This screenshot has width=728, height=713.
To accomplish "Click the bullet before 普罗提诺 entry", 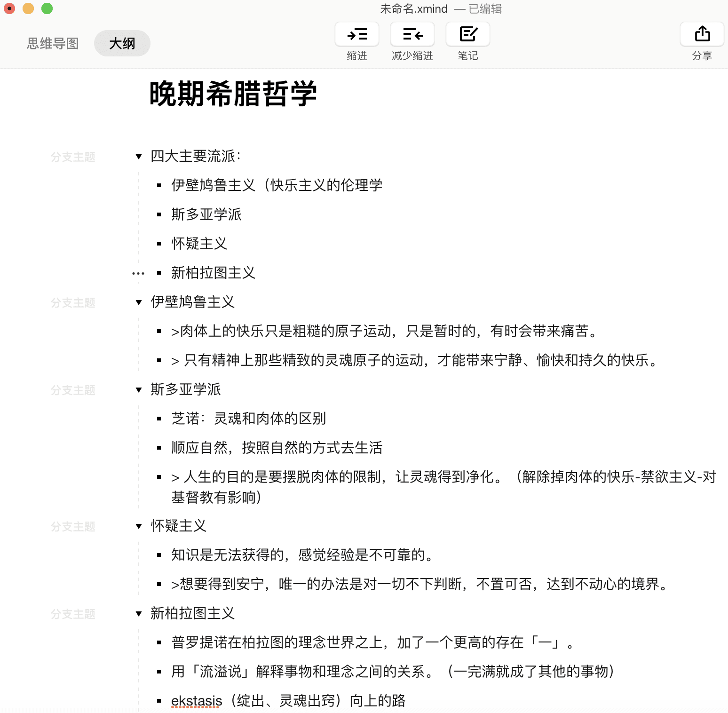I will pos(158,643).
